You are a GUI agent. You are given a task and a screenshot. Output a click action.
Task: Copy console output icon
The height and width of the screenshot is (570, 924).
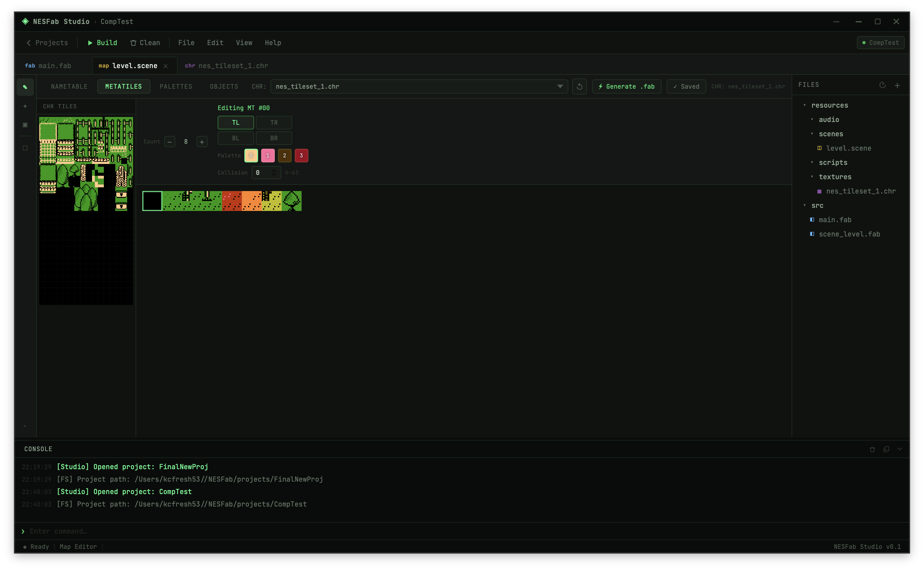(886, 449)
